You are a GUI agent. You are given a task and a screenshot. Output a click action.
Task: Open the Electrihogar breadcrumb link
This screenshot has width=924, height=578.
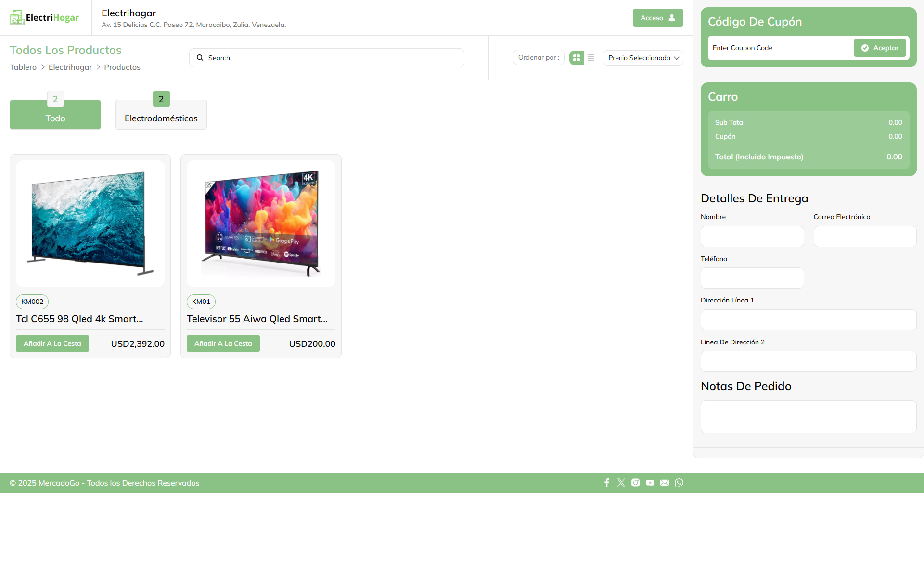pyautogui.click(x=70, y=67)
